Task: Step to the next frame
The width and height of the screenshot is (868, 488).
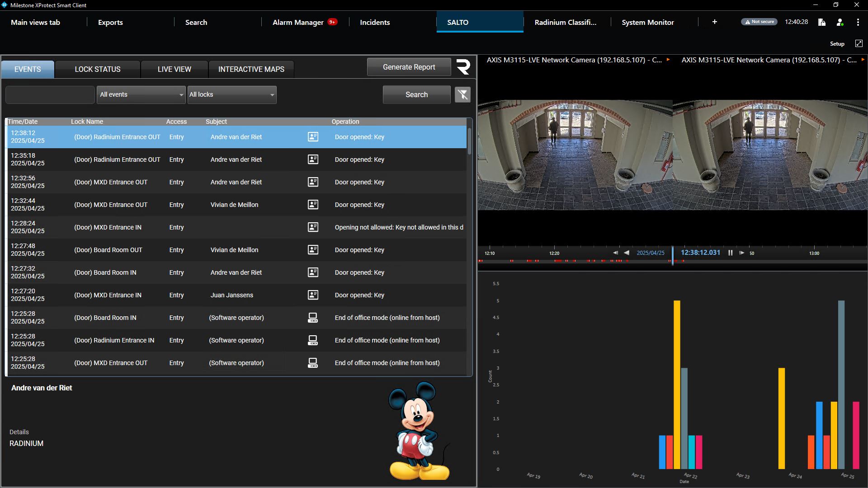Action: 741,253
